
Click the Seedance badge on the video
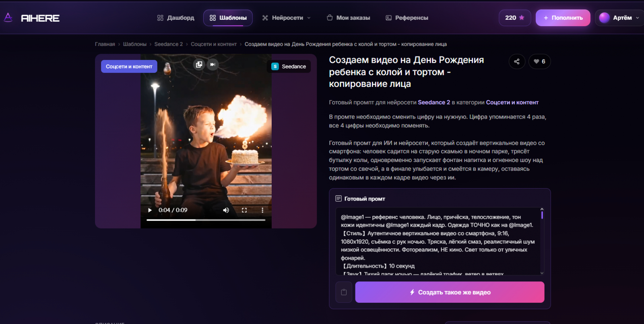pyautogui.click(x=289, y=66)
